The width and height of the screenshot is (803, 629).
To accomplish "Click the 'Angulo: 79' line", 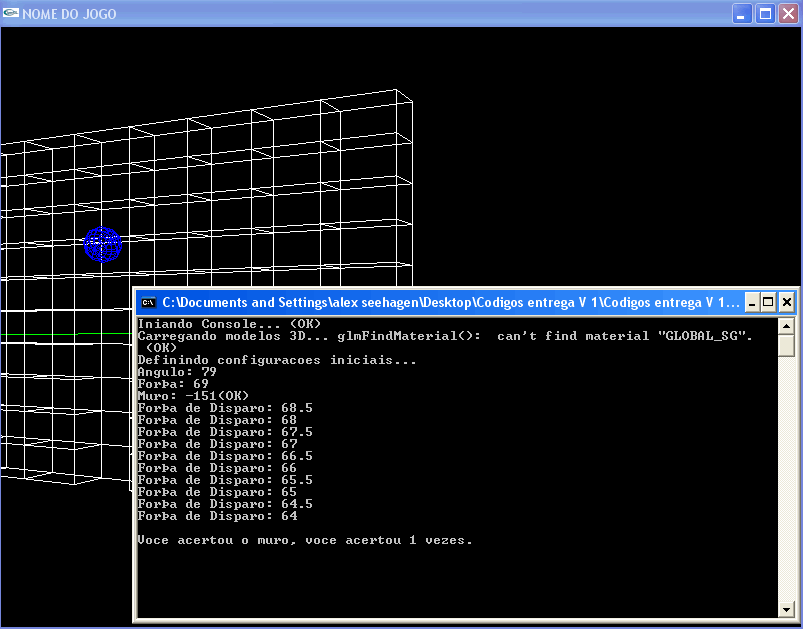I will 177,372.
